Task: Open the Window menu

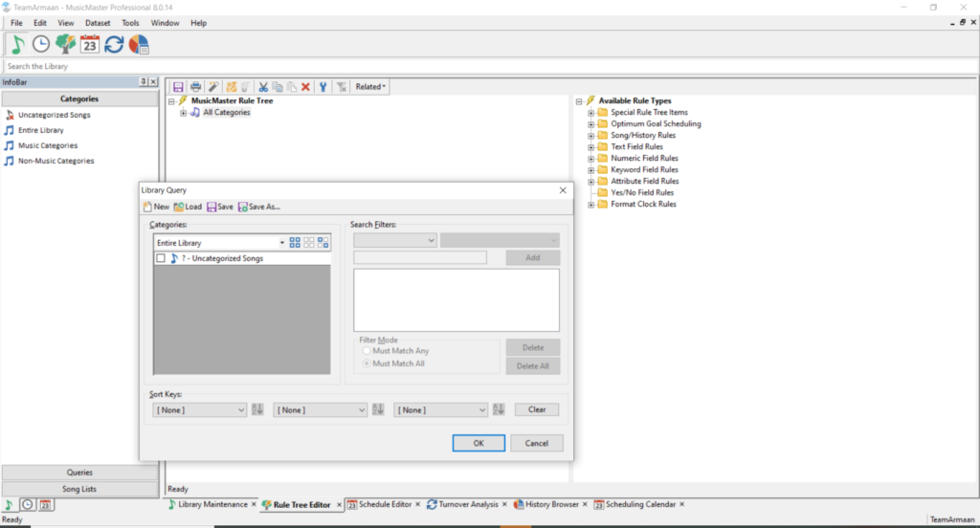Action: [165, 23]
